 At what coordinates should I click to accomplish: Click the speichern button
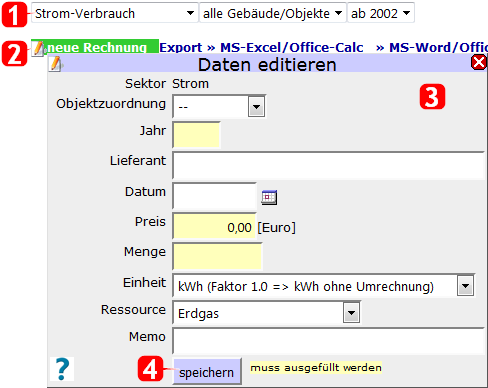click(x=207, y=372)
